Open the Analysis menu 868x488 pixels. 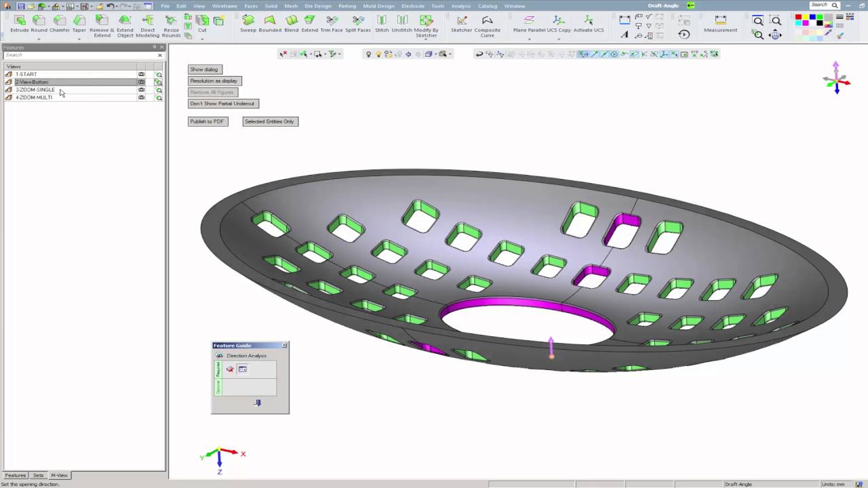point(460,6)
